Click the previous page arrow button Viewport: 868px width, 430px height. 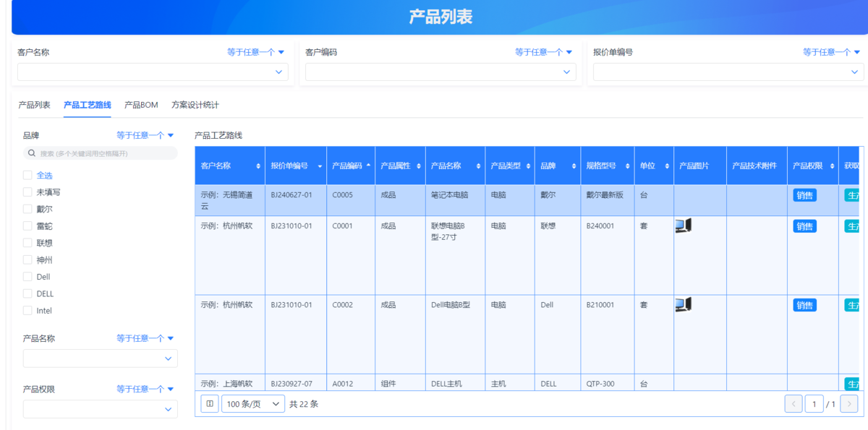pyautogui.click(x=793, y=404)
